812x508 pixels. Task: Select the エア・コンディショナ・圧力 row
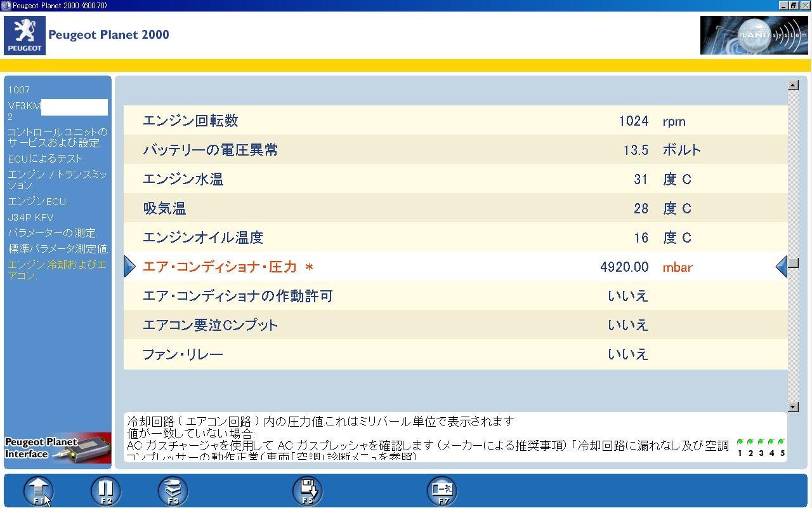(x=455, y=267)
